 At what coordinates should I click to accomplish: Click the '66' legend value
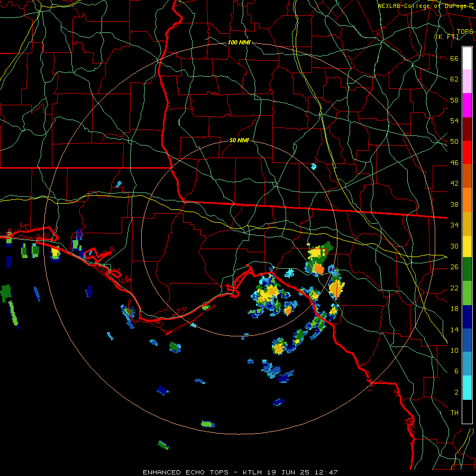[x=454, y=58]
